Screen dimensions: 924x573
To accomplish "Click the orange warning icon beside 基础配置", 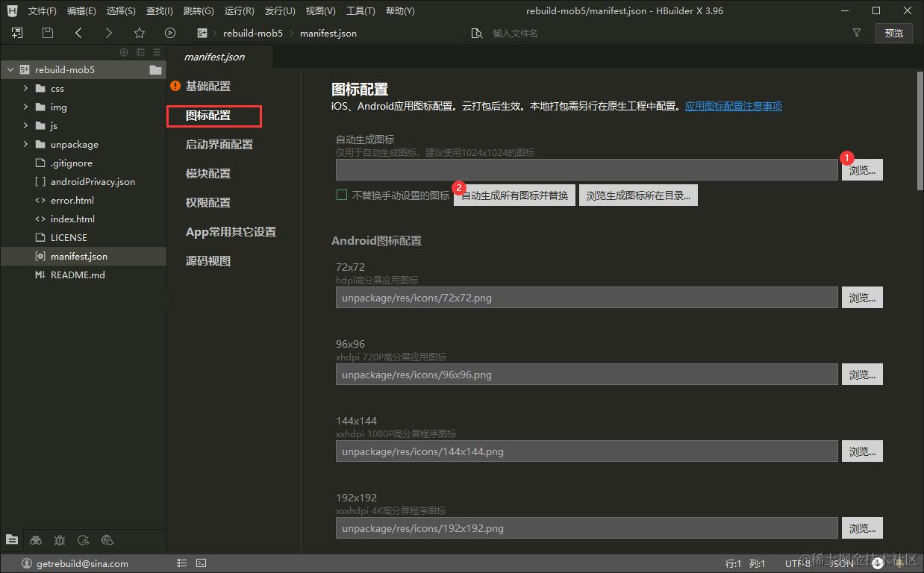I will click(175, 86).
